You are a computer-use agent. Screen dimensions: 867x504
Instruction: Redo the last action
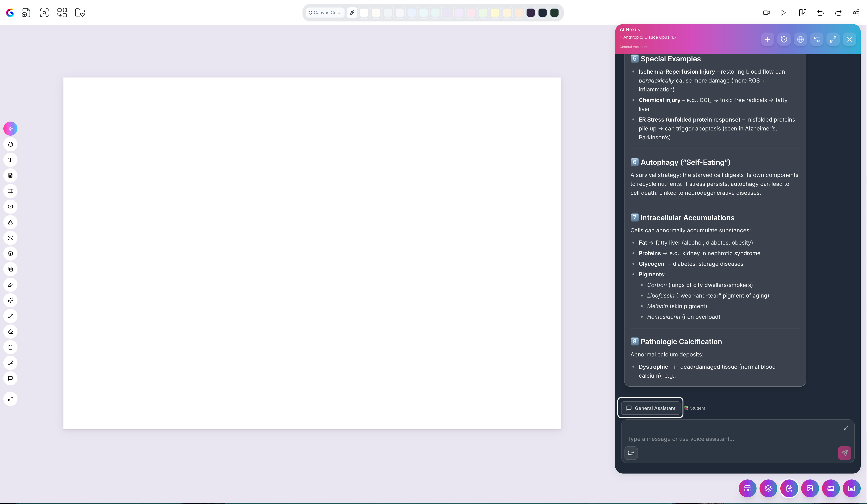(838, 13)
